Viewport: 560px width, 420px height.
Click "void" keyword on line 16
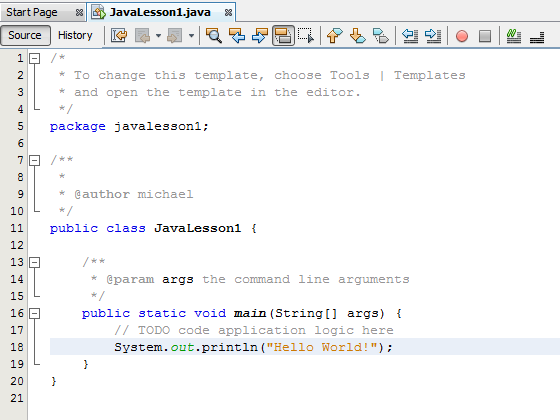pyautogui.click(x=210, y=313)
